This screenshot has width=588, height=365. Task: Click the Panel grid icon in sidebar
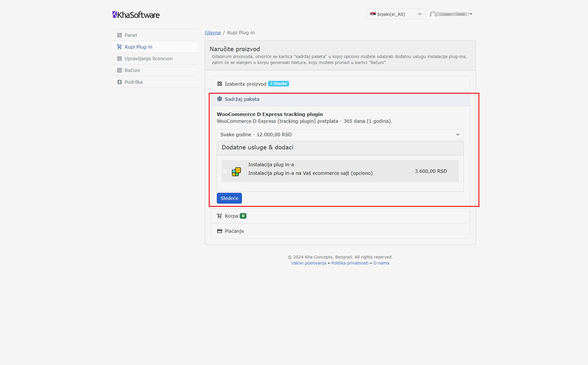(120, 35)
